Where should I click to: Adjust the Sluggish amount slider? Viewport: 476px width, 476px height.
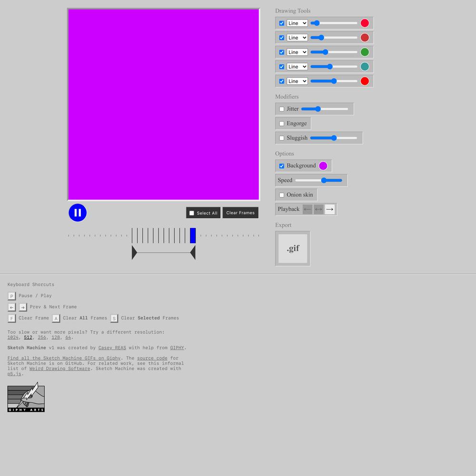click(333, 138)
